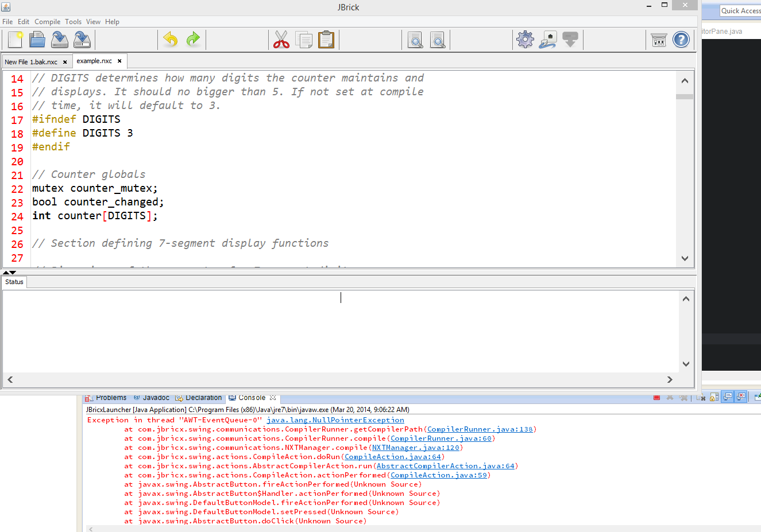Viewport: 761px width, 532px height.
Task: Open the NXTManager.java:120 stack link
Action: (416, 448)
